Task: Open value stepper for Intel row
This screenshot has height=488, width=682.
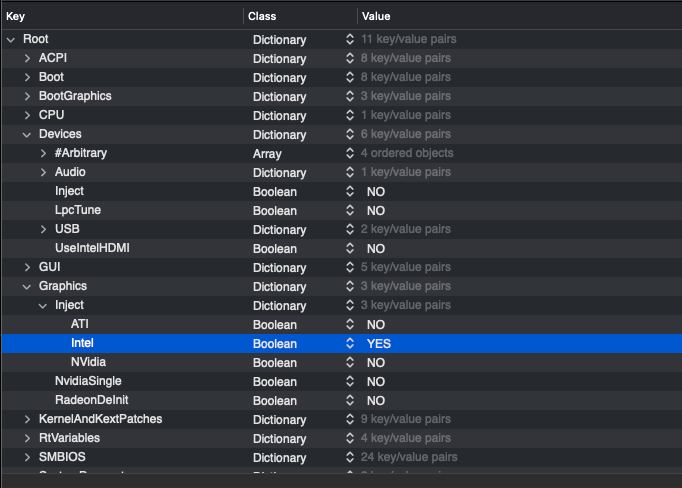Action: [350, 343]
